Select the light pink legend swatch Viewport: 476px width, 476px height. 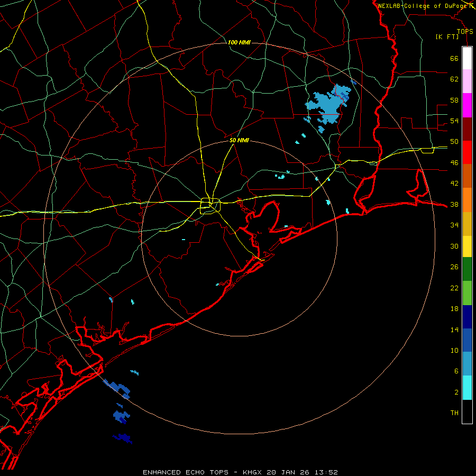pos(467,81)
